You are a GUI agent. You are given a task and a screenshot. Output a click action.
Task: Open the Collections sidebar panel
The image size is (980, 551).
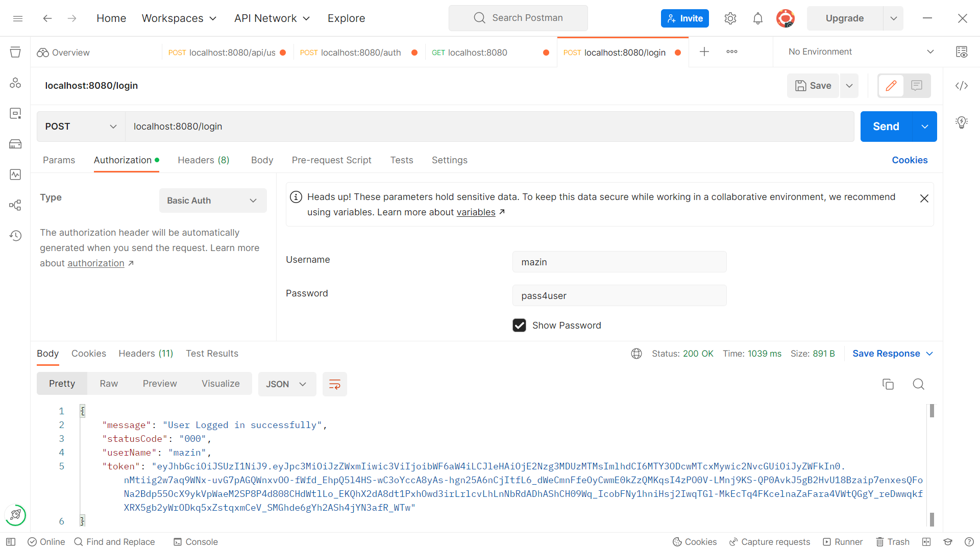point(15,52)
